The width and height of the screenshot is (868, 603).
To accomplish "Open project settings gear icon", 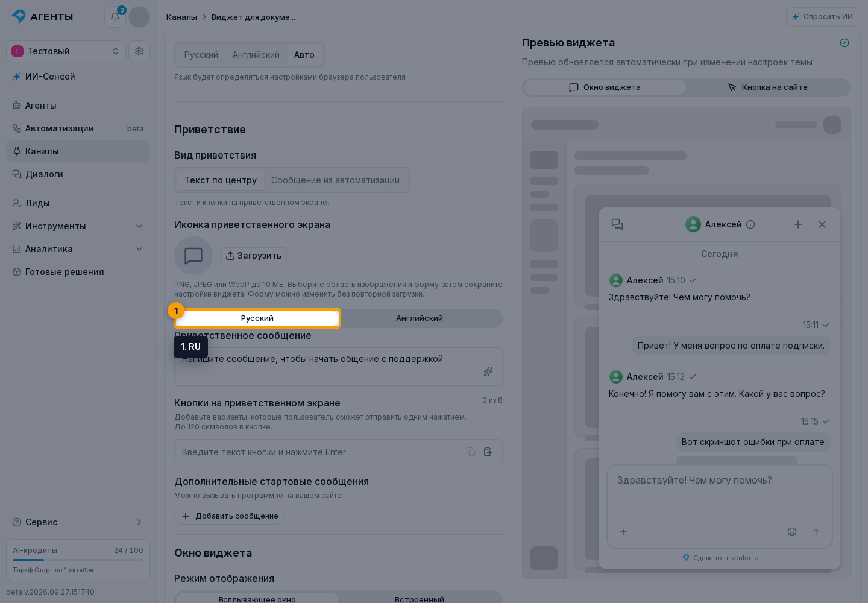I will (x=139, y=51).
